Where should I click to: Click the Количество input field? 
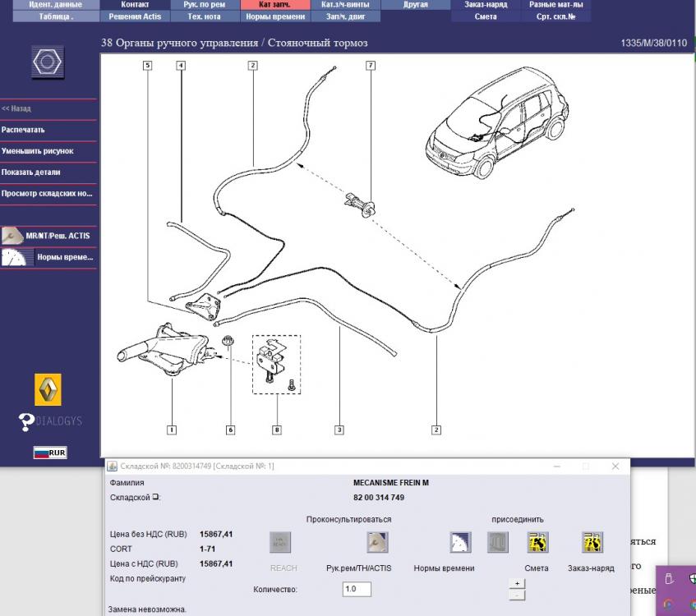pos(357,589)
